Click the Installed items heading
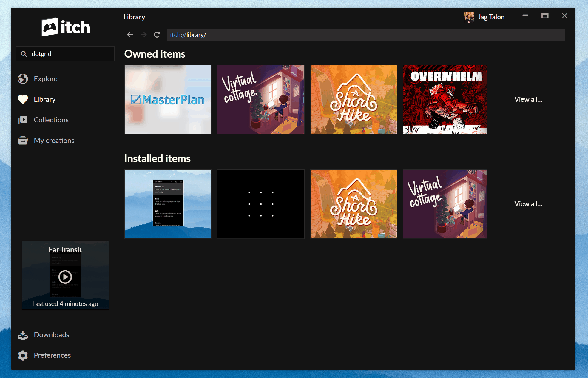The height and width of the screenshot is (378, 588). [157, 158]
